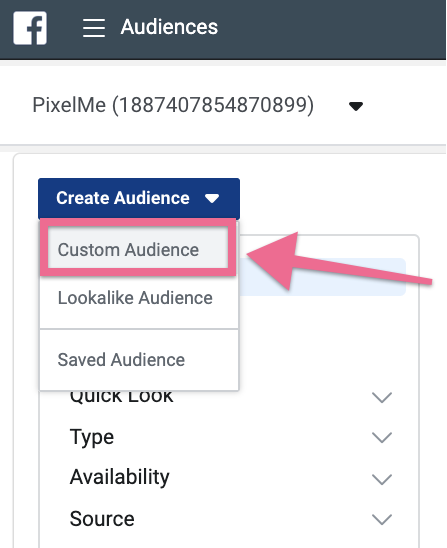
Task: Click the Audiences page title
Action: (x=169, y=27)
